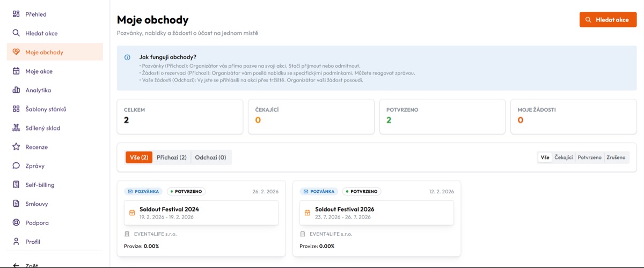
Task: Click the Hledat akce magnifier icon in sidebar
Action: pos(16,33)
